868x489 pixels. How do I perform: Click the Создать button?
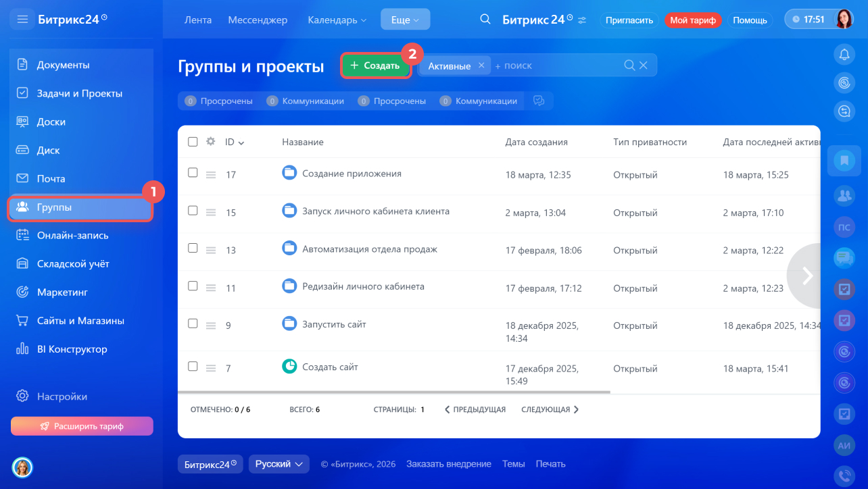point(375,65)
